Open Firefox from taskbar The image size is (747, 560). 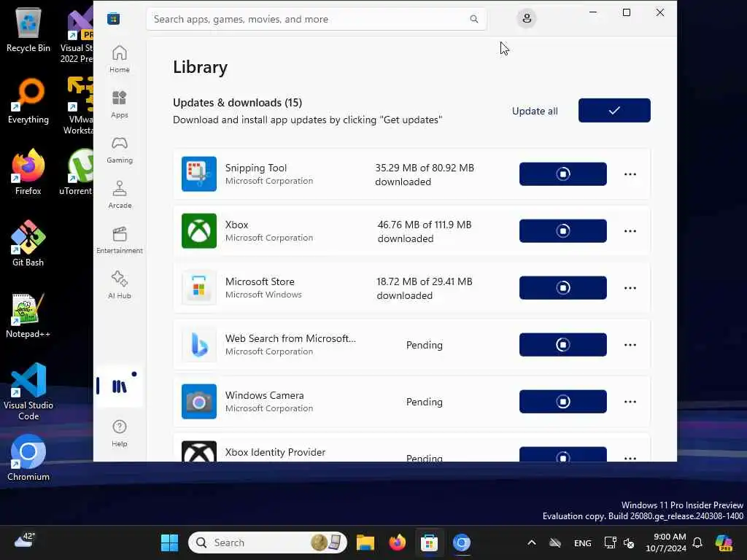[x=398, y=542]
